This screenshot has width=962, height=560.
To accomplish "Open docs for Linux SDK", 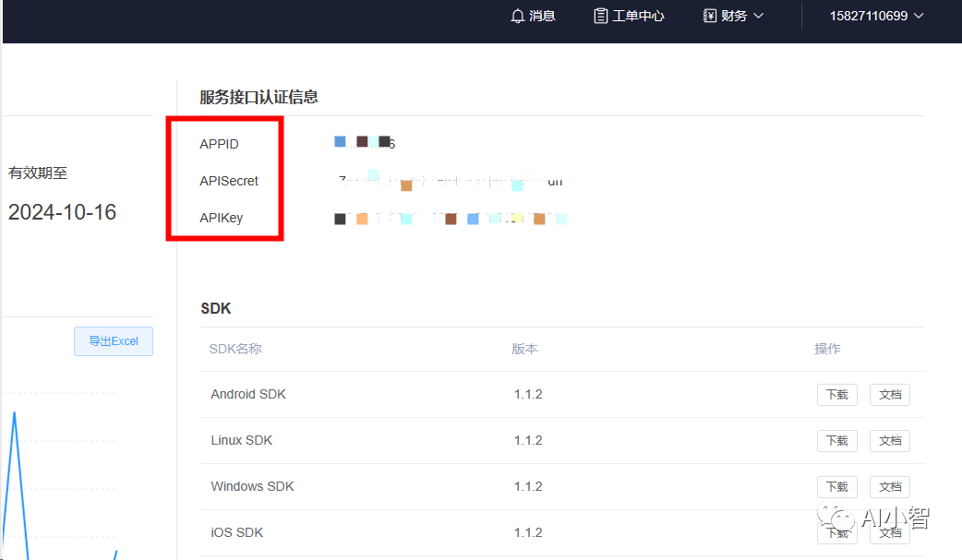I will click(890, 440).
